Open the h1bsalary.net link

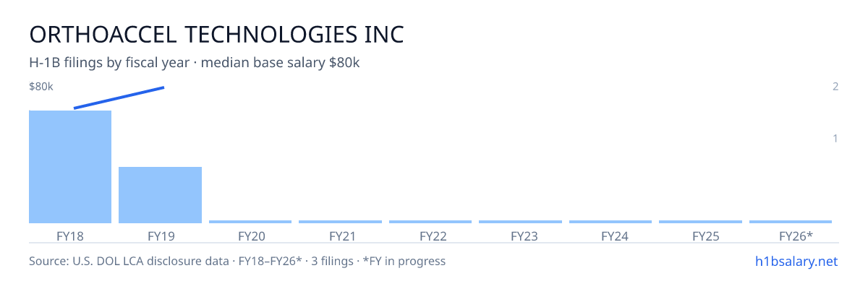(796, 261)
